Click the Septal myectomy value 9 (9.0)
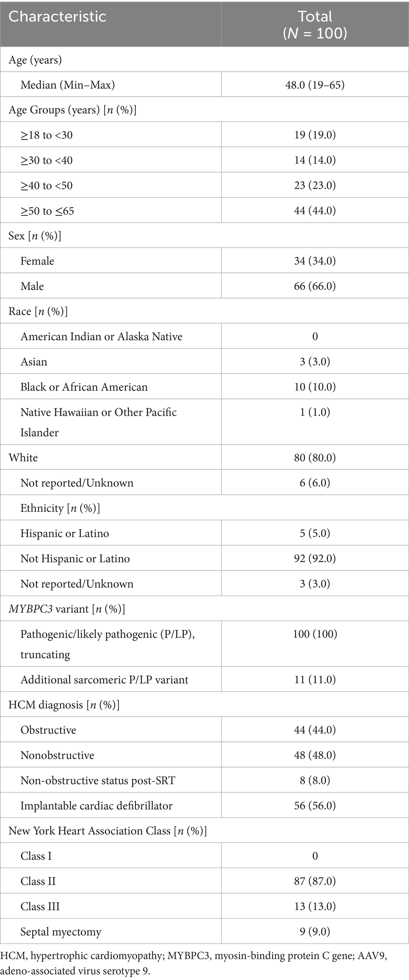The image size is (409, 980). coord(315,932)
